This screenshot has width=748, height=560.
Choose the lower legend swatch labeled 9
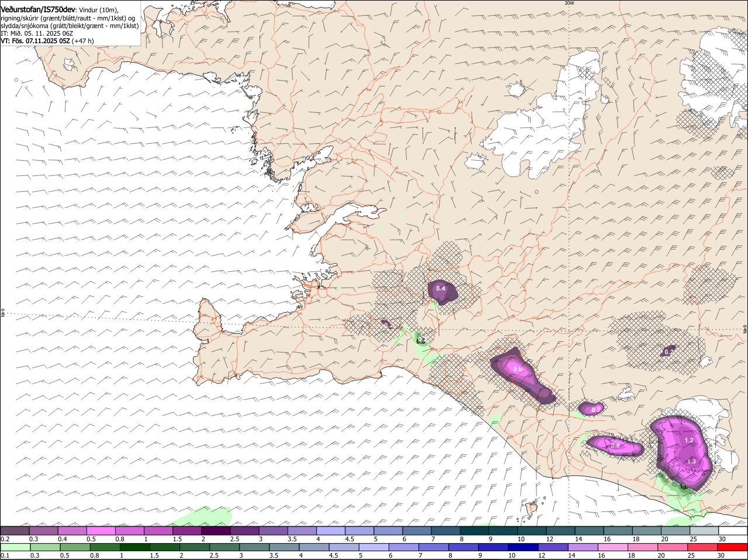(494, 547)
